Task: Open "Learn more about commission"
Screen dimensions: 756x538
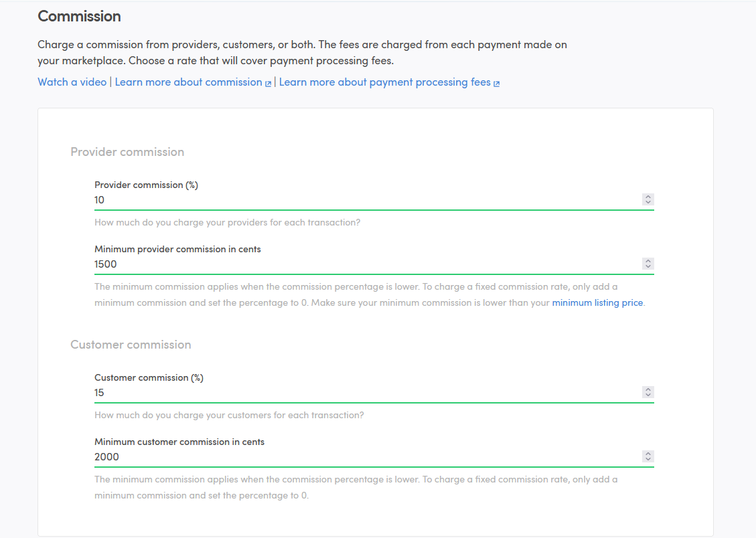Action: tap(187, 82)
